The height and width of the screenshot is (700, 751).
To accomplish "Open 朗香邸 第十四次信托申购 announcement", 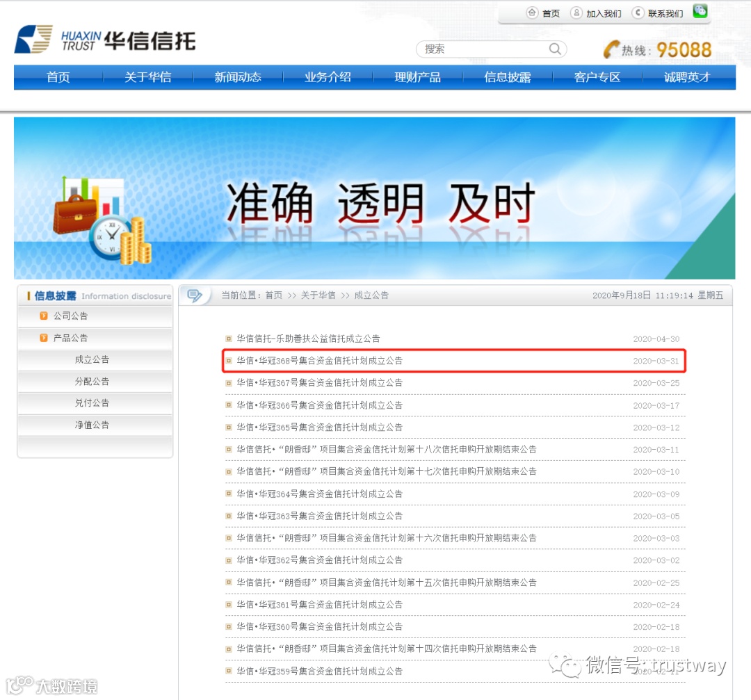I will tap(387, 649).
